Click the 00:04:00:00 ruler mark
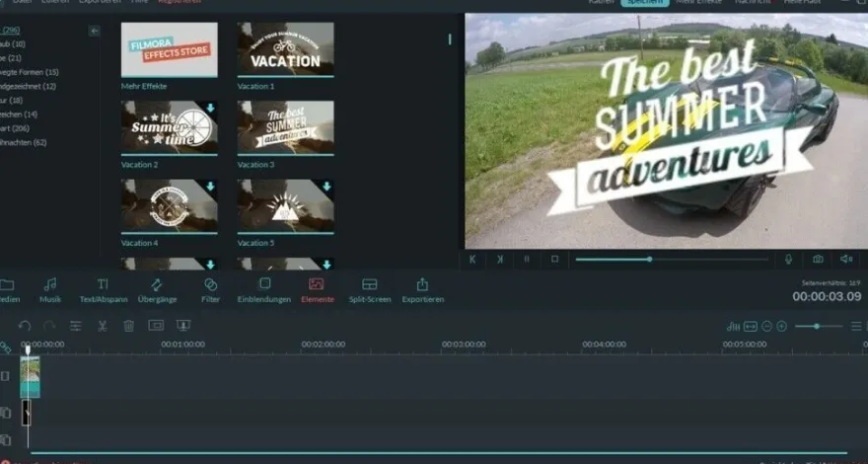 (604, 345)
